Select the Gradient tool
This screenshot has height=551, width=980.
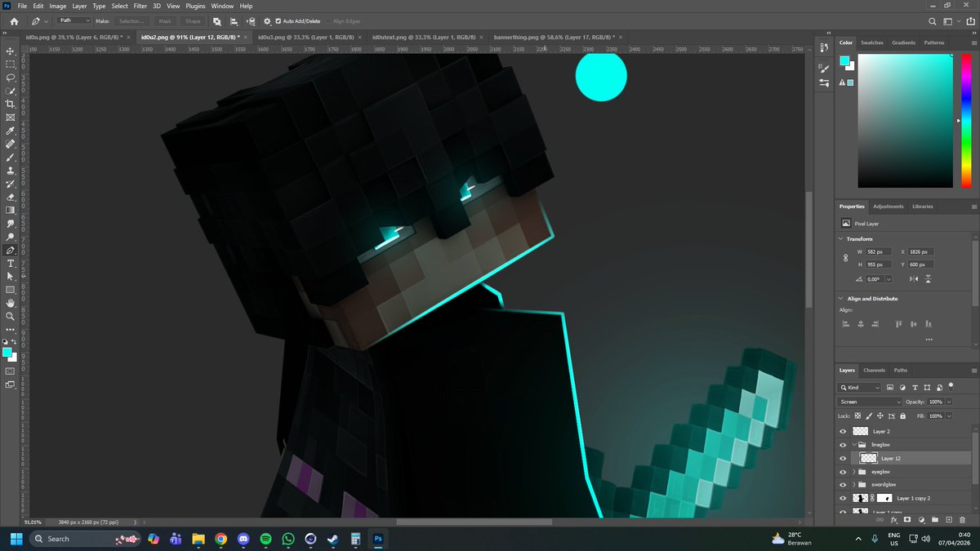point(11,210)
